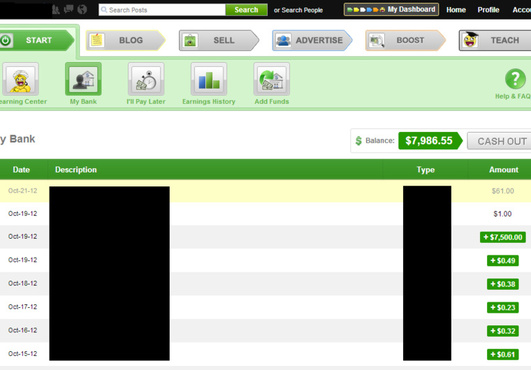
Task: Click the $1.00 amount
Action: (x=503, y=214)
